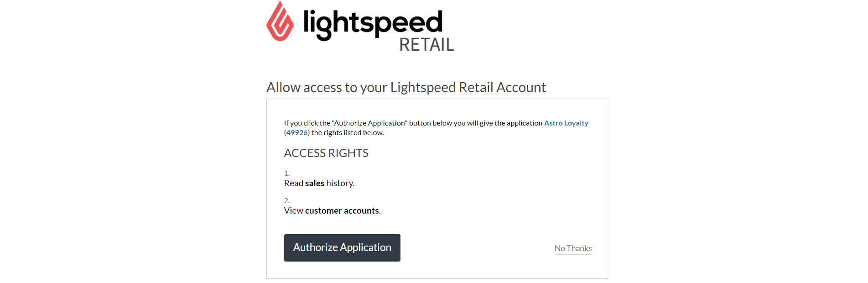Click 'the rights listed below' text
Screen dimensions: 868x283
[348, 133]
